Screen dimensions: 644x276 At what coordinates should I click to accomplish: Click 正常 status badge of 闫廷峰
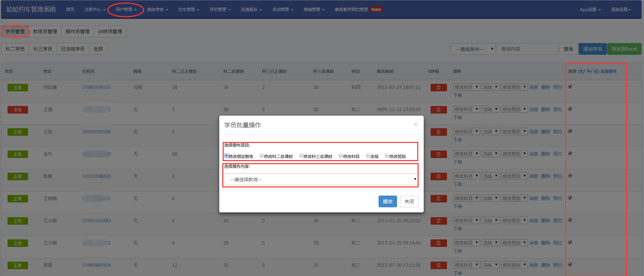click(18, 88)
